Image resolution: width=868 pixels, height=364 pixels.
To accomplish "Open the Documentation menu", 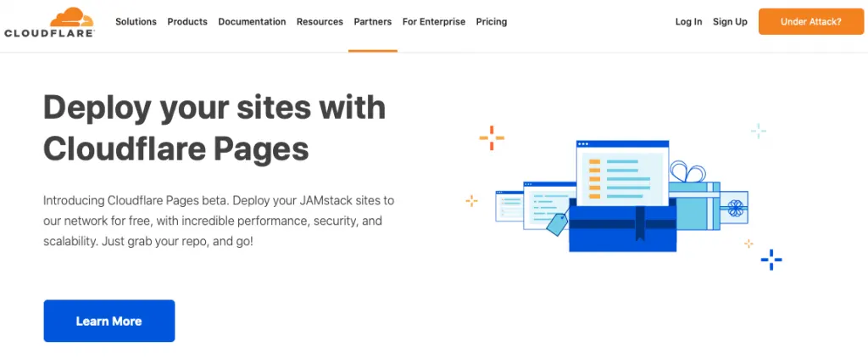I will [x=252, y=21].
